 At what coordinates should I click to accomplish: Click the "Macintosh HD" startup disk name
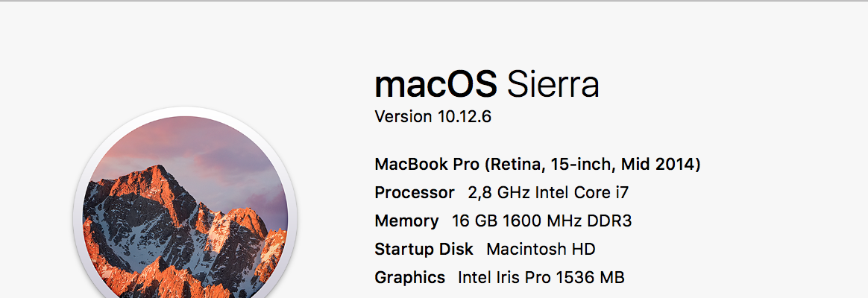[x=541, y=249]
